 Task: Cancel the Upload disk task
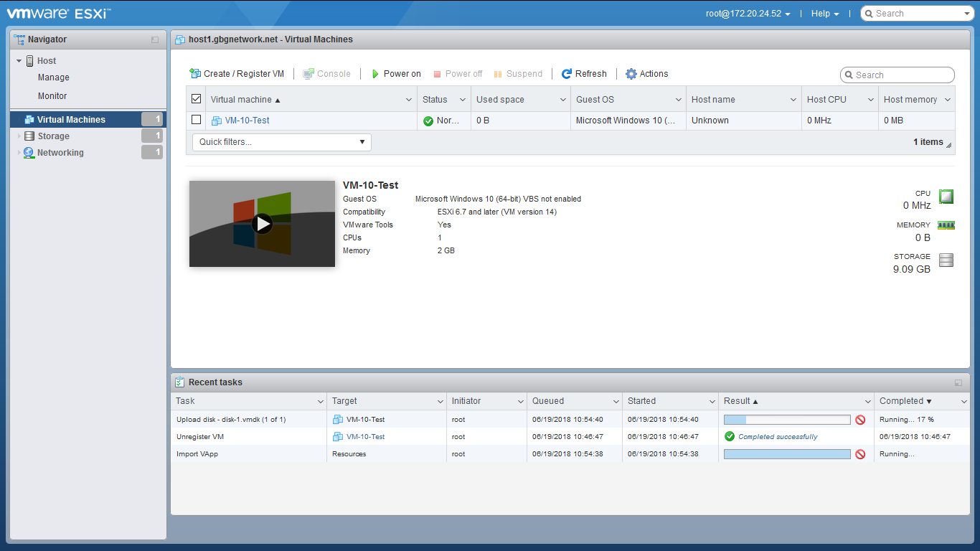860,420
